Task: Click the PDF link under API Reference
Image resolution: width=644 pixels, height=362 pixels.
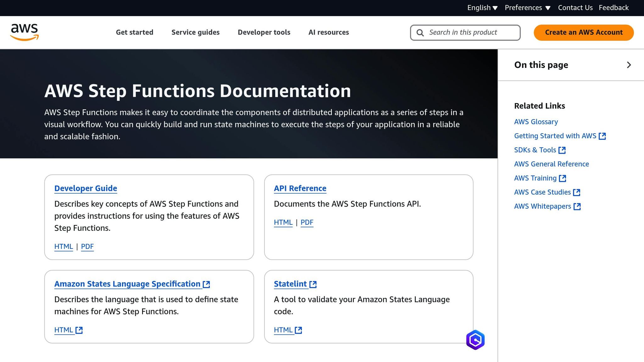Action: (307, 222)
